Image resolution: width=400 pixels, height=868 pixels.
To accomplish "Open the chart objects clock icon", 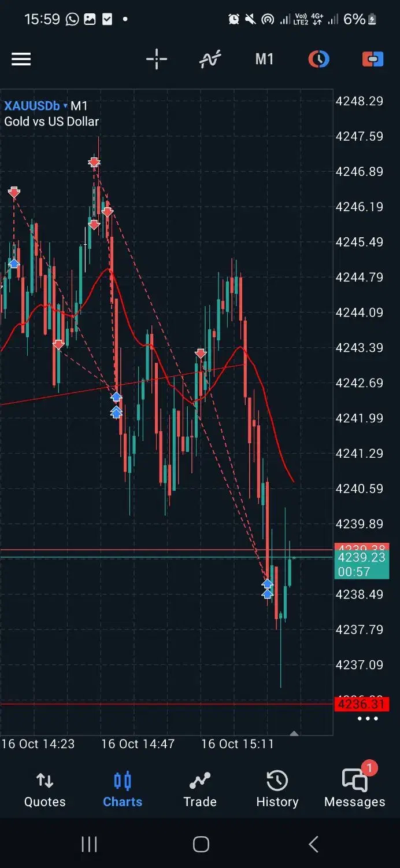I will click(318, 59).
